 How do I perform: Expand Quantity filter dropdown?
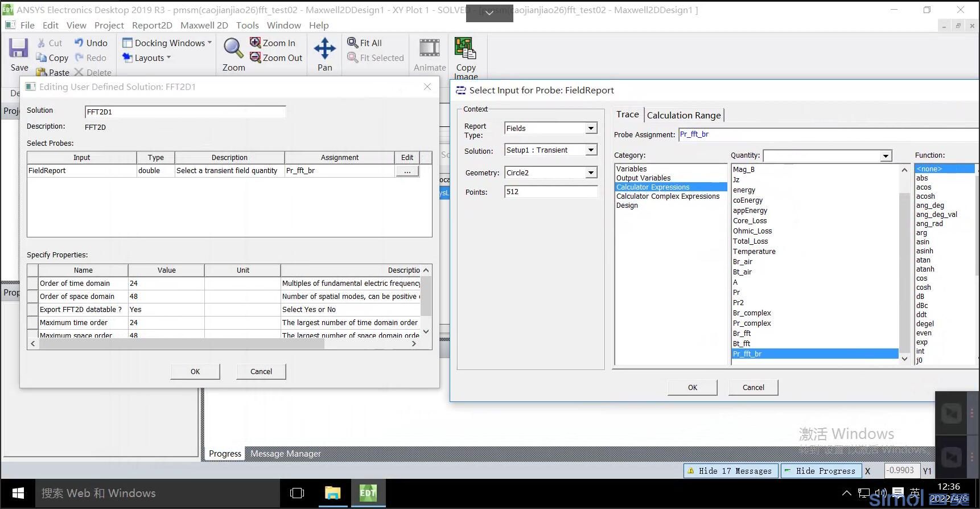(886, 156)
